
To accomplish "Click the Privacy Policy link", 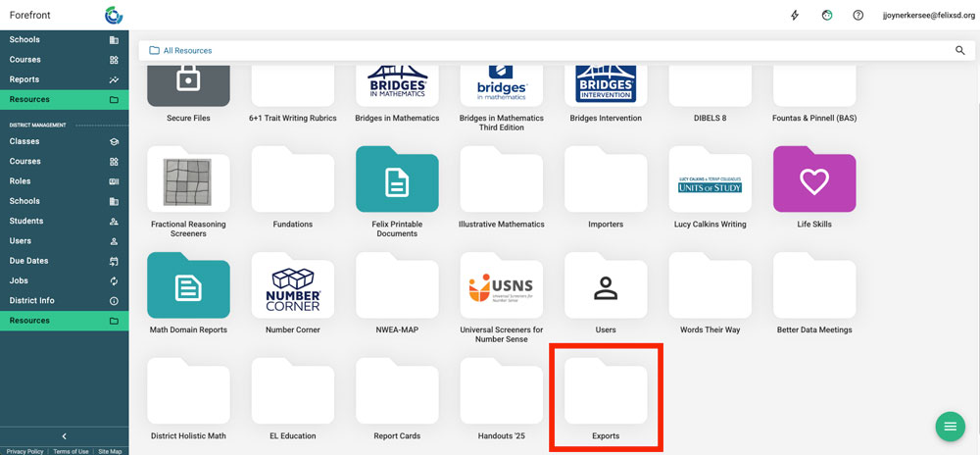I will 24,451.
